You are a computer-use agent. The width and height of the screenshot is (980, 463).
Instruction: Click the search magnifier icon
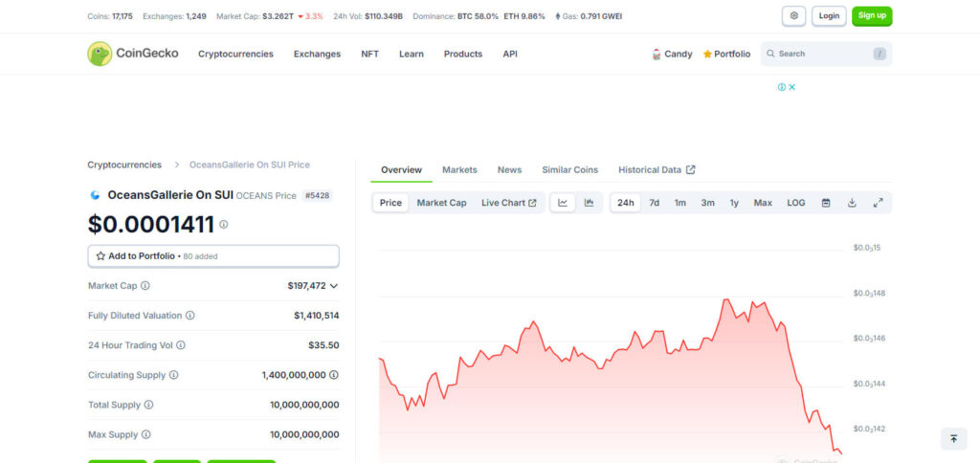(x=770, y=54)
